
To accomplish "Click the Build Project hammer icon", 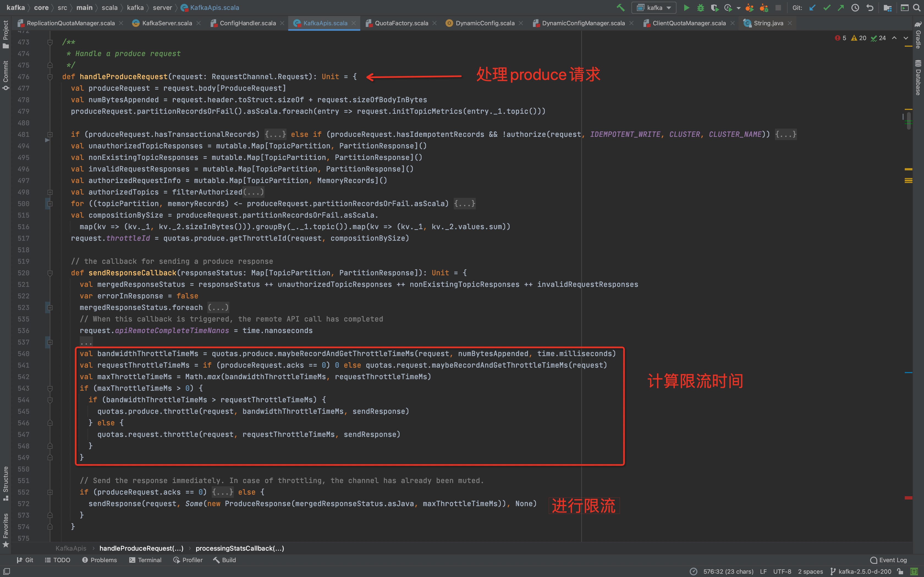I will (x=620, y=8).
